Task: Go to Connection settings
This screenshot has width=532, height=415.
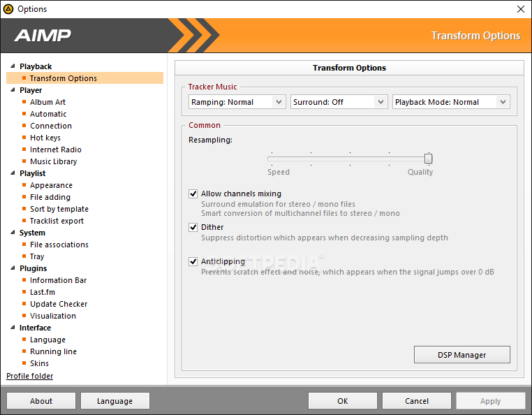Action: [x=51, y=126]
